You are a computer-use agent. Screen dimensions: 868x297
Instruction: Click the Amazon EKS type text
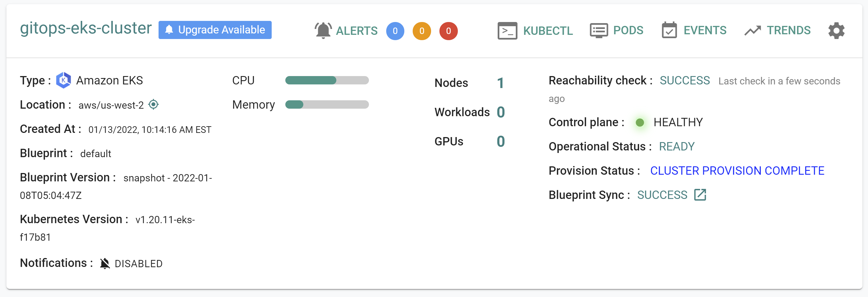tap(110, 81)
